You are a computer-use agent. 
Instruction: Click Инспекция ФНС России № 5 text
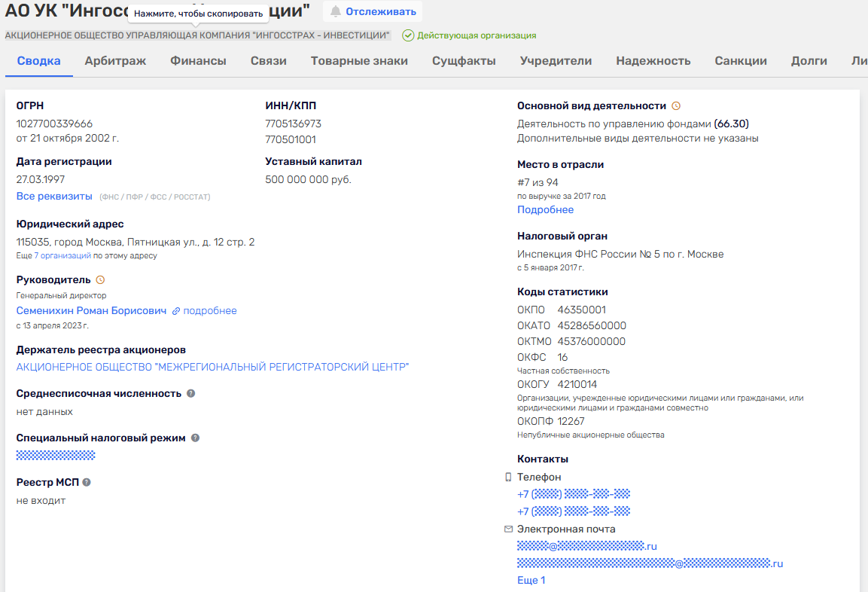620,254
